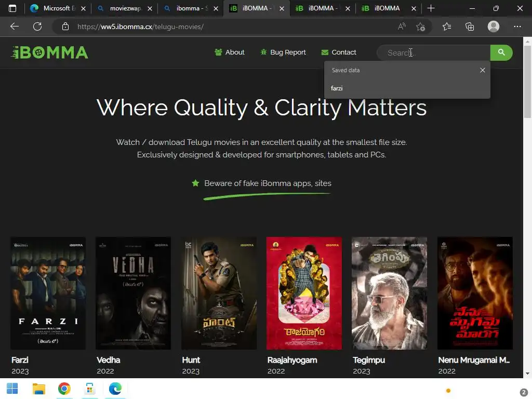Close the Saved data suggestion popup
The width and height of the screenshot is (532, 399).
(483, 70)
